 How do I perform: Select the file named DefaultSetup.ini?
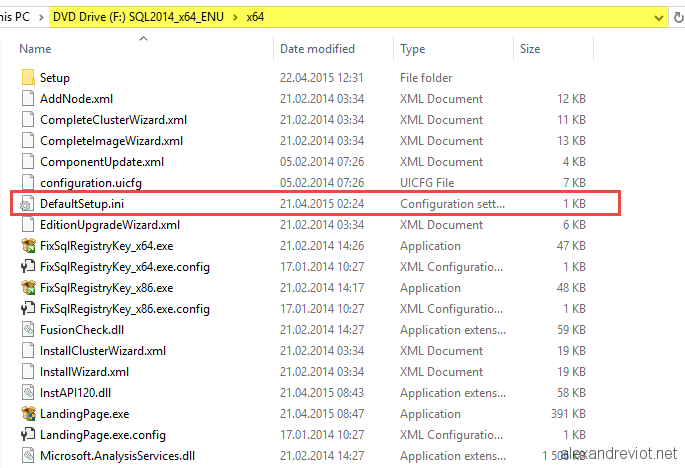pos(82,204)
